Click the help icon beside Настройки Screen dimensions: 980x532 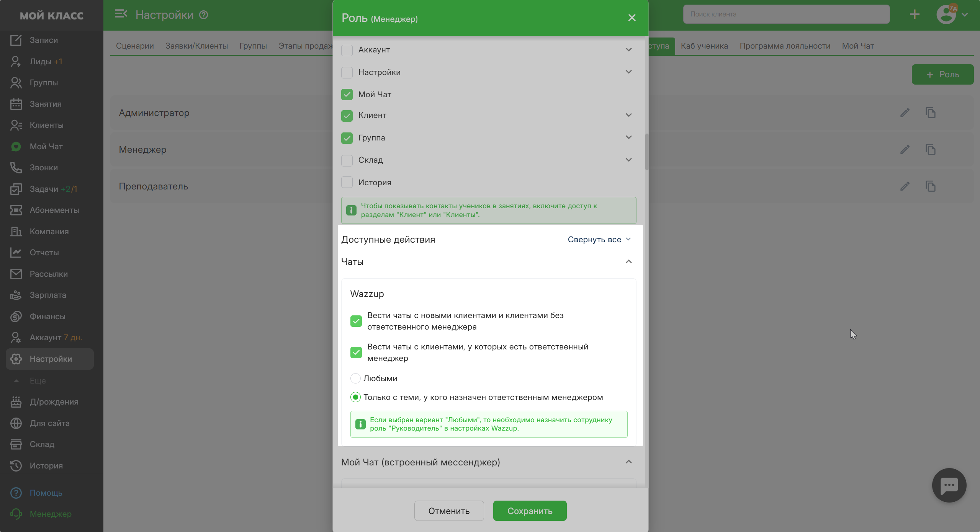pos(204,15)
